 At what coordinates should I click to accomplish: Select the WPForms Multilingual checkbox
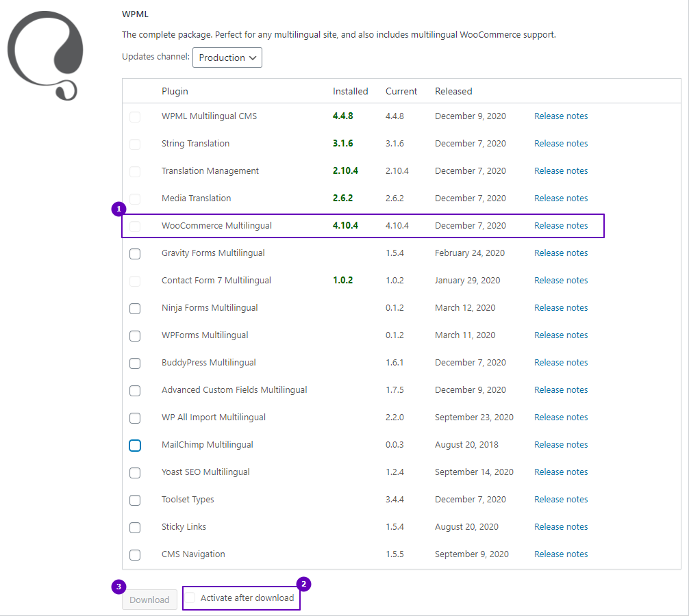click(135, 336)
